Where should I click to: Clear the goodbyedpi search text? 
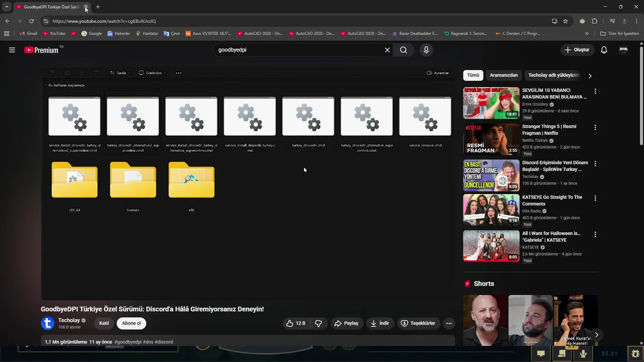click(387, 50)
